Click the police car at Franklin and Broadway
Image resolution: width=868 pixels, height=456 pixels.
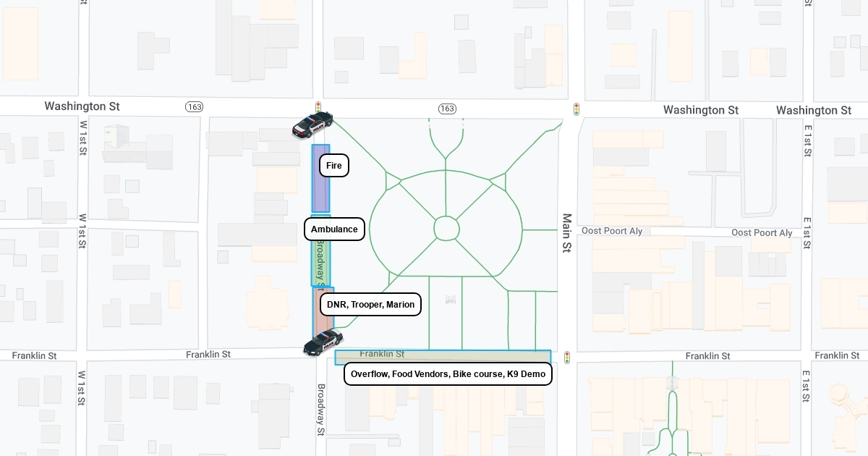pos(323,342)
